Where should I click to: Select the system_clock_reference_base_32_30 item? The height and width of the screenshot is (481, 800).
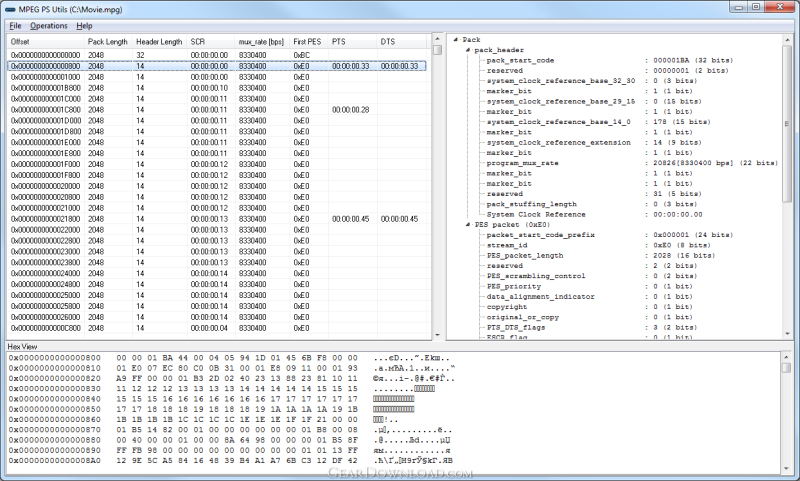pyautogui.click(x=561, y=81)
